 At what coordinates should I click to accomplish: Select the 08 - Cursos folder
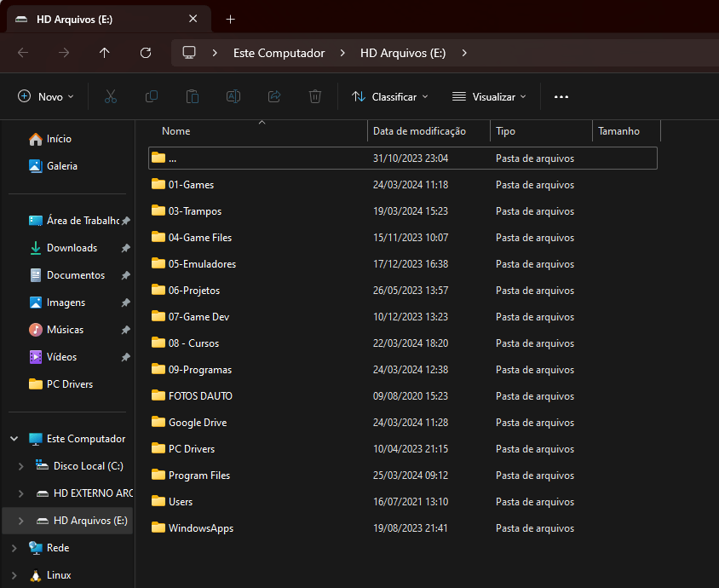tap(403, 343)
